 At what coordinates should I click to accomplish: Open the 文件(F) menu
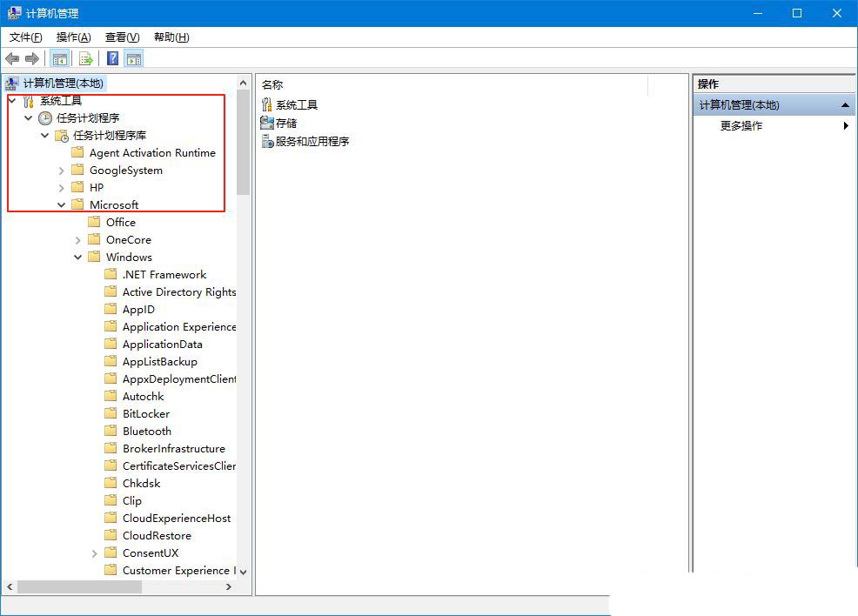[x=25, y=37]
